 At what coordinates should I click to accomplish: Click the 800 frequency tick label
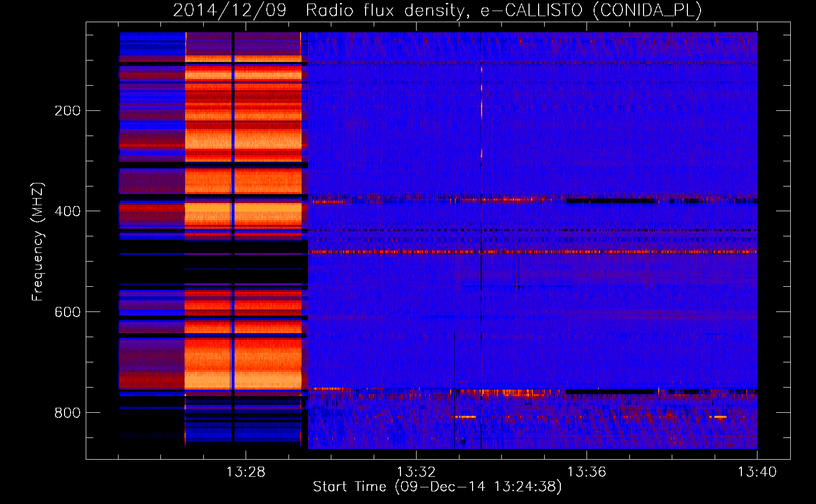point(68,413)
